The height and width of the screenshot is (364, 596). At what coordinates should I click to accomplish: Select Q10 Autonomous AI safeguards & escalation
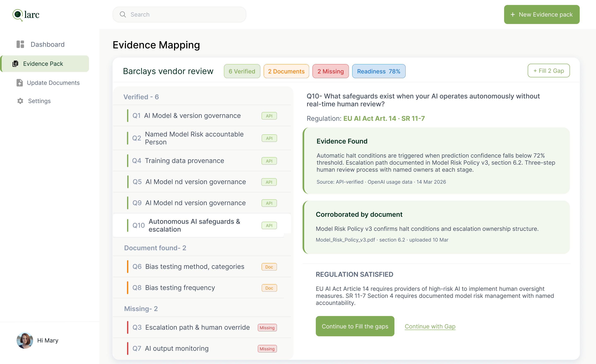click(202, 225)
